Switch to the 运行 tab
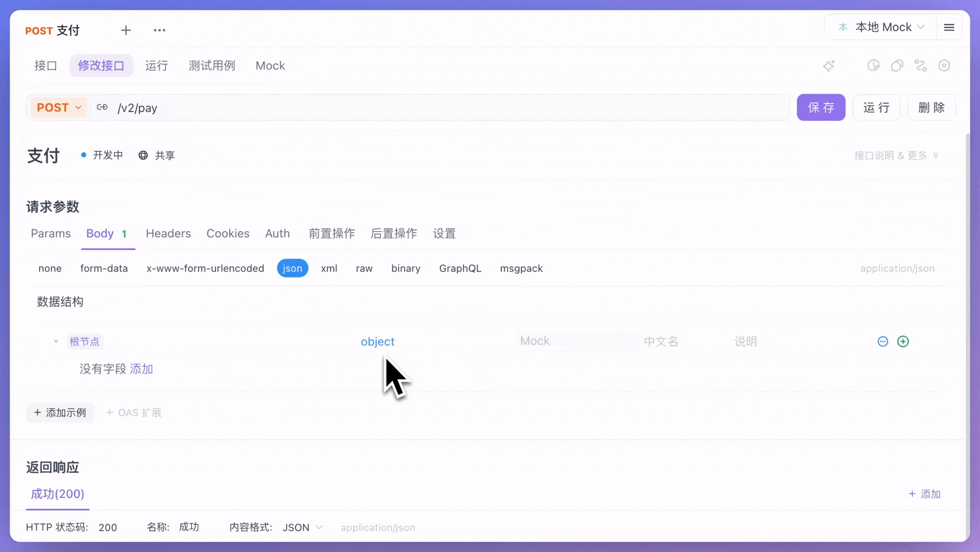Image resolution: width=980 pixels, height=552 pixels. click(156, 66)
